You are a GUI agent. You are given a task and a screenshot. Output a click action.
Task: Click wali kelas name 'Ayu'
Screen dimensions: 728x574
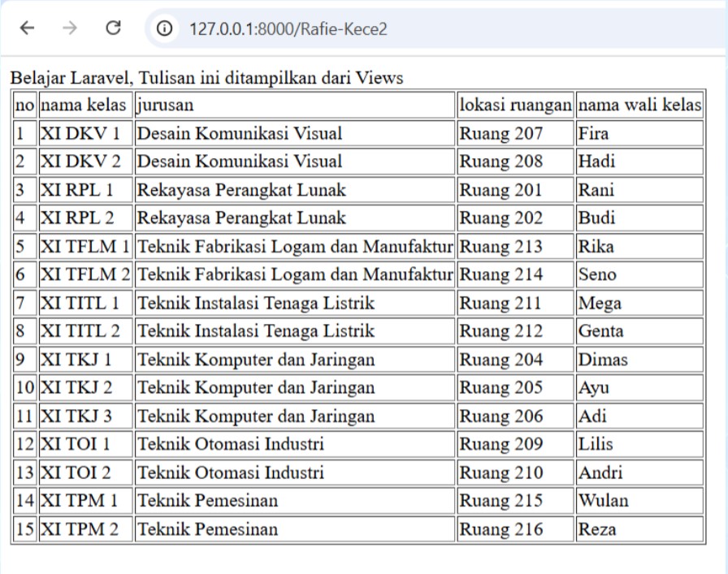click(x=593, y=388)
